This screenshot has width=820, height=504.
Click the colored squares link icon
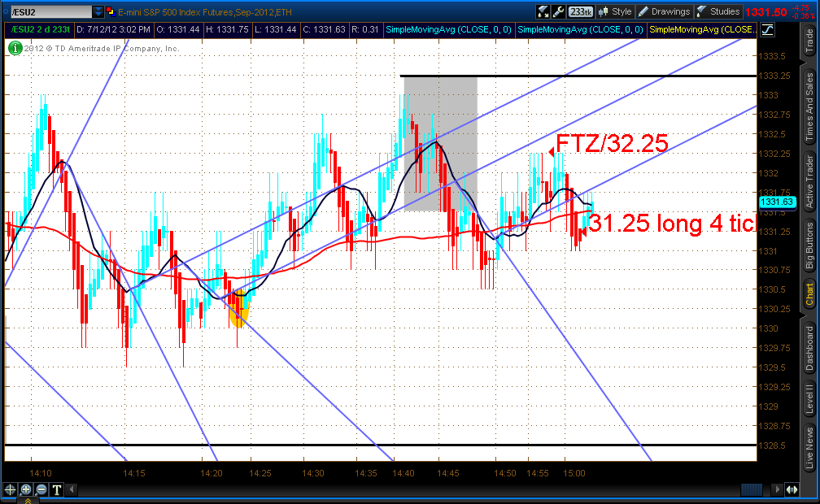click(x=111, y=11)
